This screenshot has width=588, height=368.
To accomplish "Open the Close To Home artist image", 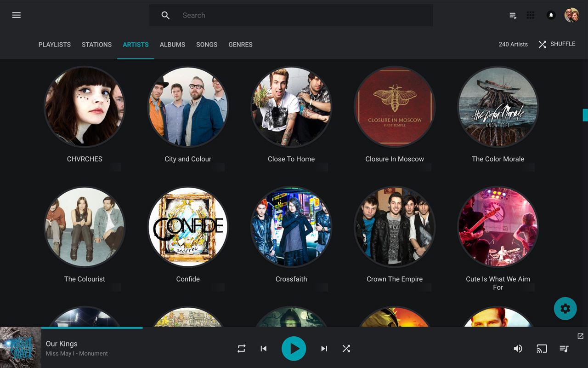I will 291,107.
